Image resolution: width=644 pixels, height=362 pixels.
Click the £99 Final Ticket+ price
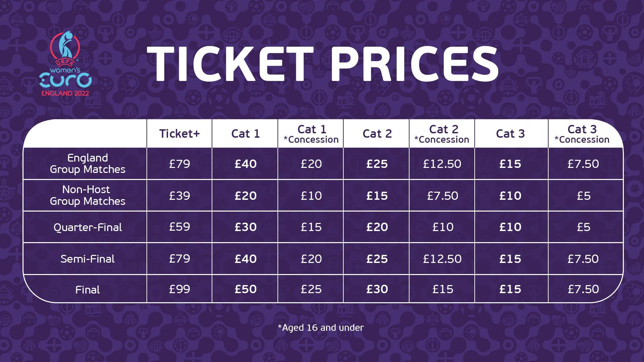(x=179, y=289)
